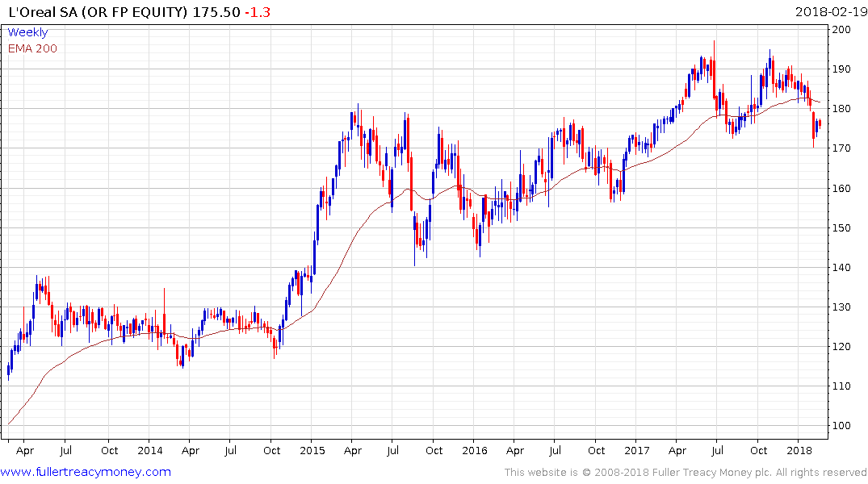
Task: Click the 170 price axis label
Action: (x=841, y=148)
